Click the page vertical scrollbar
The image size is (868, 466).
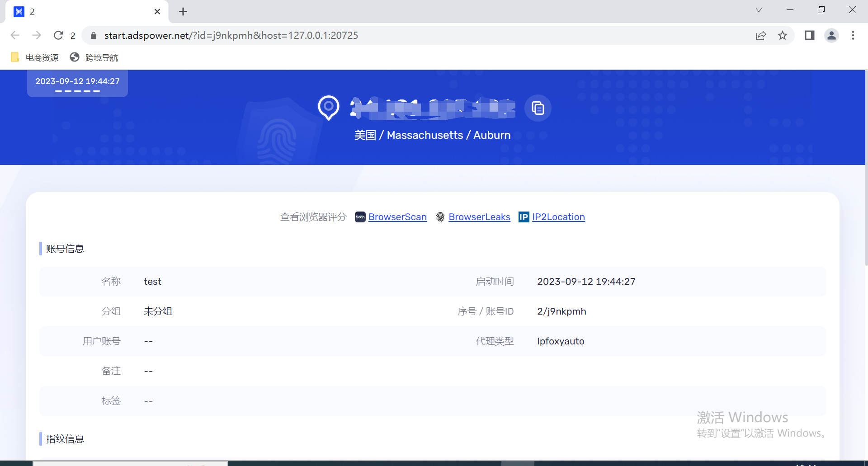pyautogui.click(x=866, y=167)
